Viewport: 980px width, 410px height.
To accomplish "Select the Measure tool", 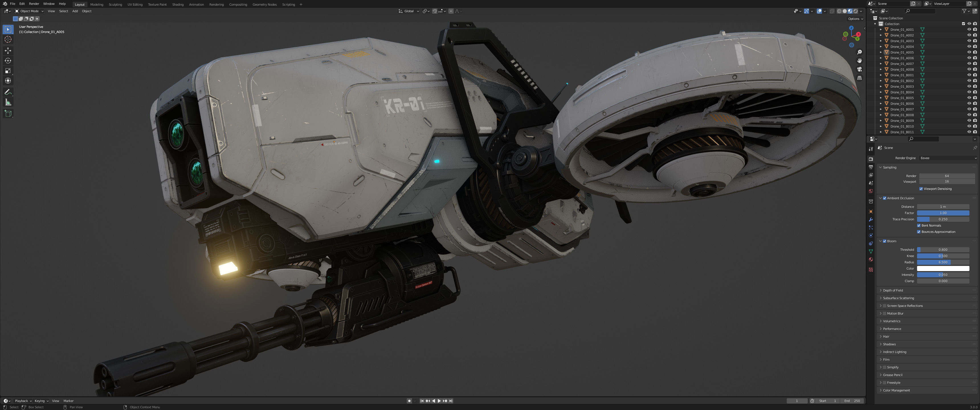I will coord(8,102).
